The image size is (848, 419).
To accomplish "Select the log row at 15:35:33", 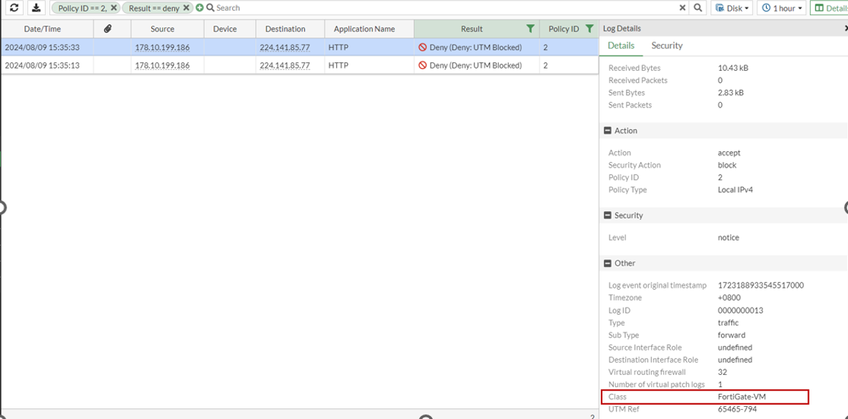I will [x=300, y=48].
